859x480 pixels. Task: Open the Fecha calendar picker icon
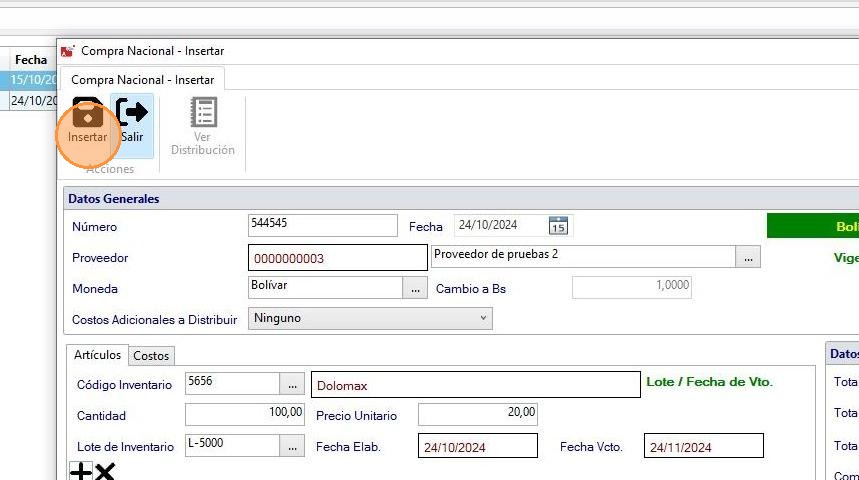[x=558, y=225]
